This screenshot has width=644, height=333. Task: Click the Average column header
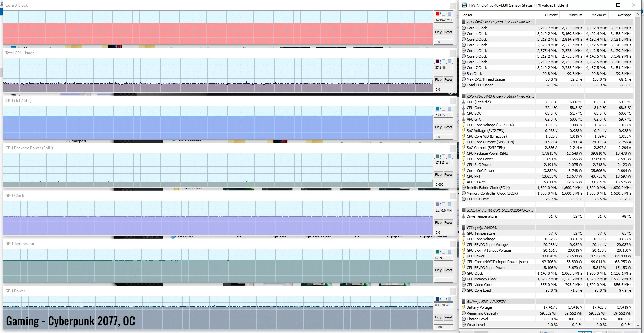(x=624, y=15)
